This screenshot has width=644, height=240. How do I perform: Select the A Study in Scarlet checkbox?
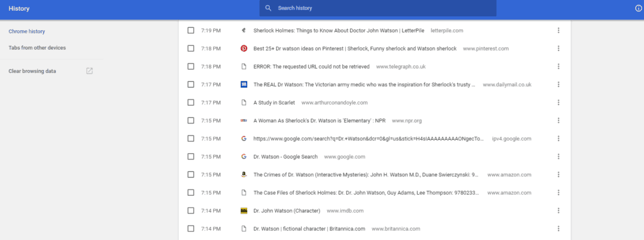pyautogui.click(x=191, y=103)
